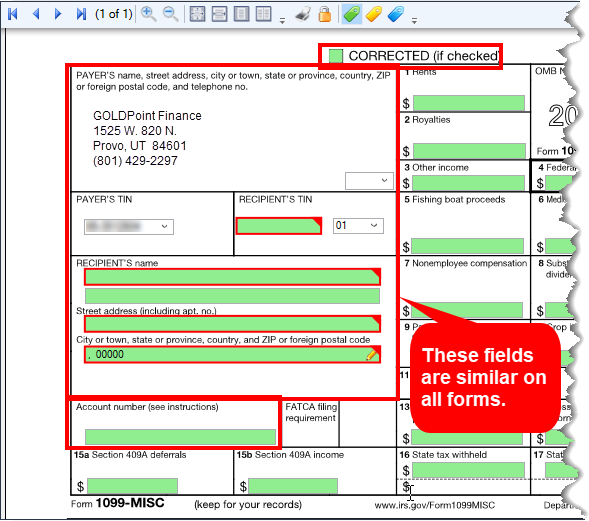
Task: Select the single page layout icon
Action: 241,14
